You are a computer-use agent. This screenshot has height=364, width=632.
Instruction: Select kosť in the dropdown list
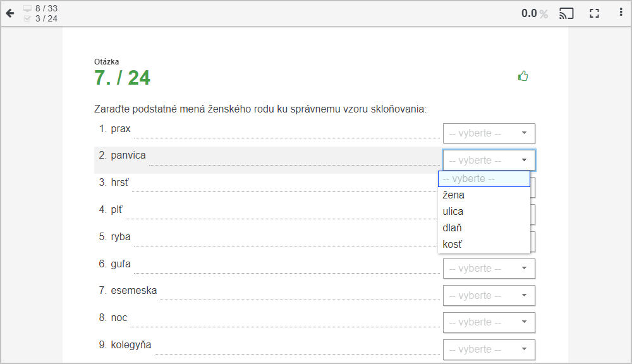click(x=483, y=245)
